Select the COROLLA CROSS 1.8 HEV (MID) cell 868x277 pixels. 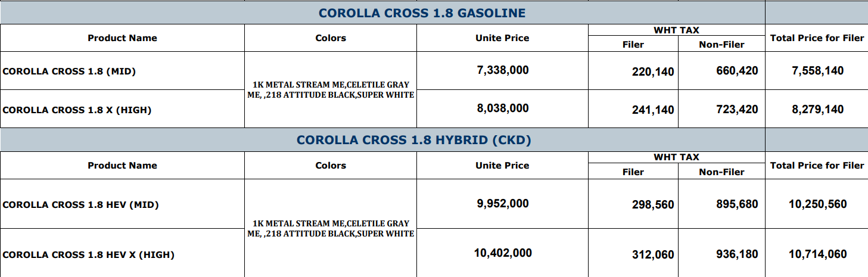click(80, 204)
